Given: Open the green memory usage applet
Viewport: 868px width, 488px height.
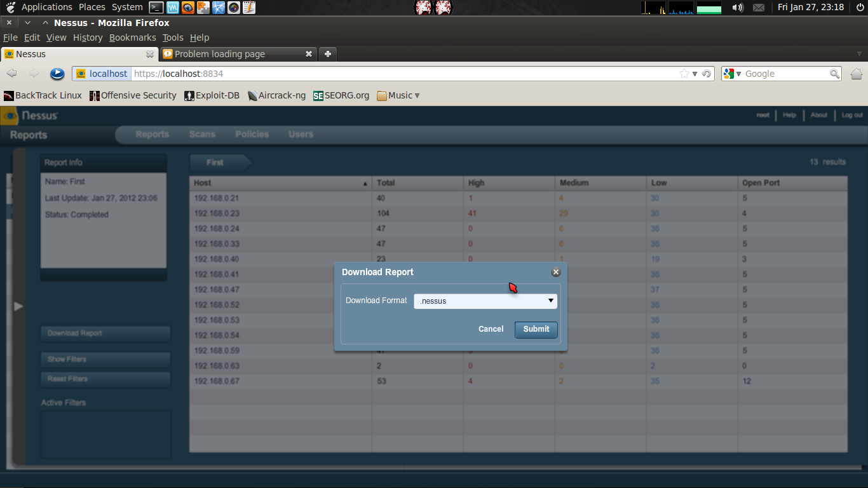Looking at the screenshot, I should click(x=709, y=8).
